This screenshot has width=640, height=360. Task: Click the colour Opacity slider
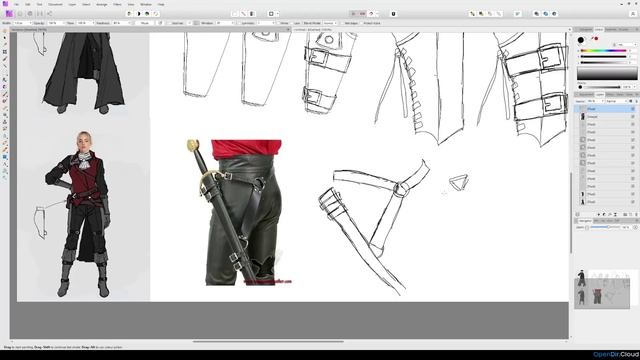(601, 87)
